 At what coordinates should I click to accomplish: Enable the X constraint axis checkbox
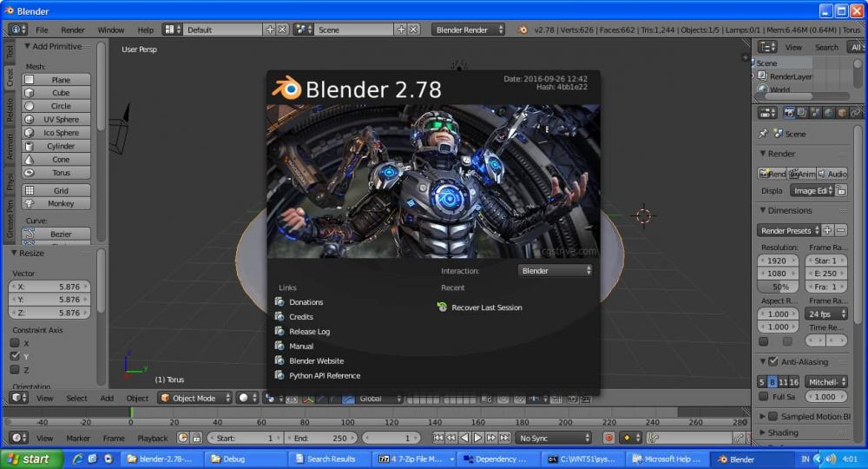point(15,343)
